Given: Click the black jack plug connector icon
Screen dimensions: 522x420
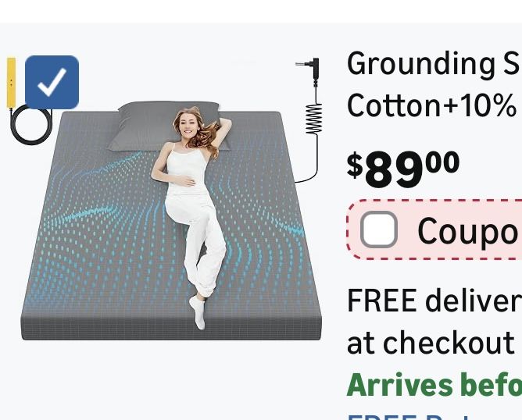Looking at the screenshot, I should [x=308, y=69].
